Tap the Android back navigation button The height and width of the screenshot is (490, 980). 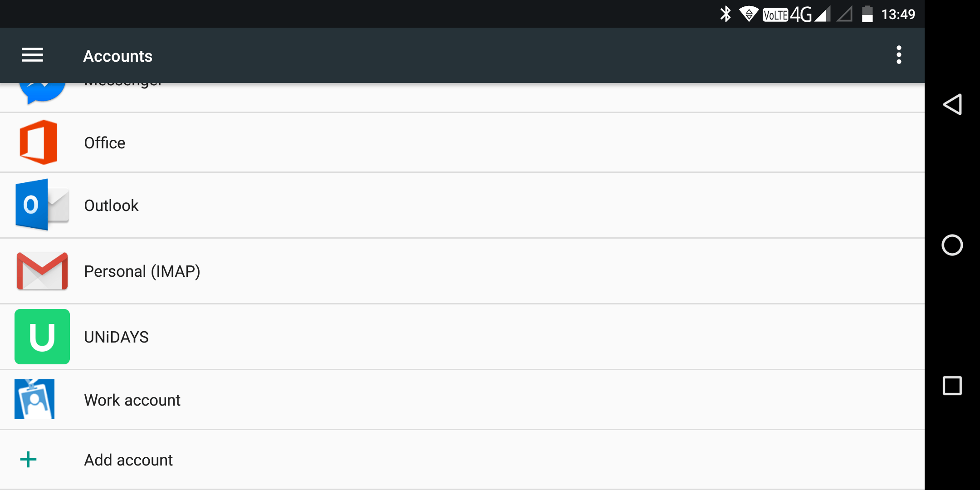pos(952,105)
